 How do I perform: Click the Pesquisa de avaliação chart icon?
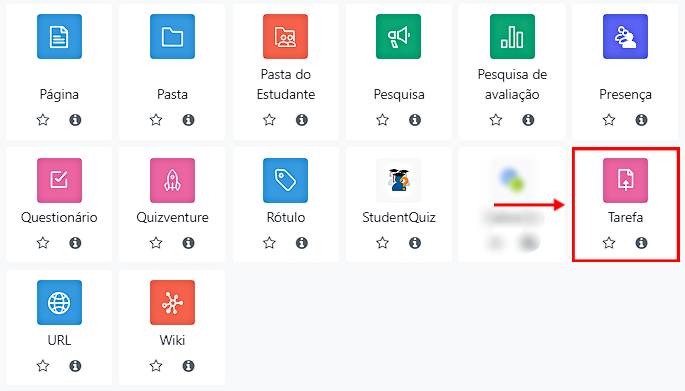pos(512,36)
